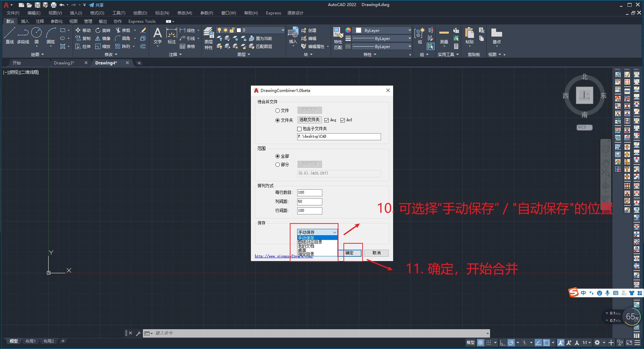
Task: Open the 格式(O) menu
Action: click(97, 13)
